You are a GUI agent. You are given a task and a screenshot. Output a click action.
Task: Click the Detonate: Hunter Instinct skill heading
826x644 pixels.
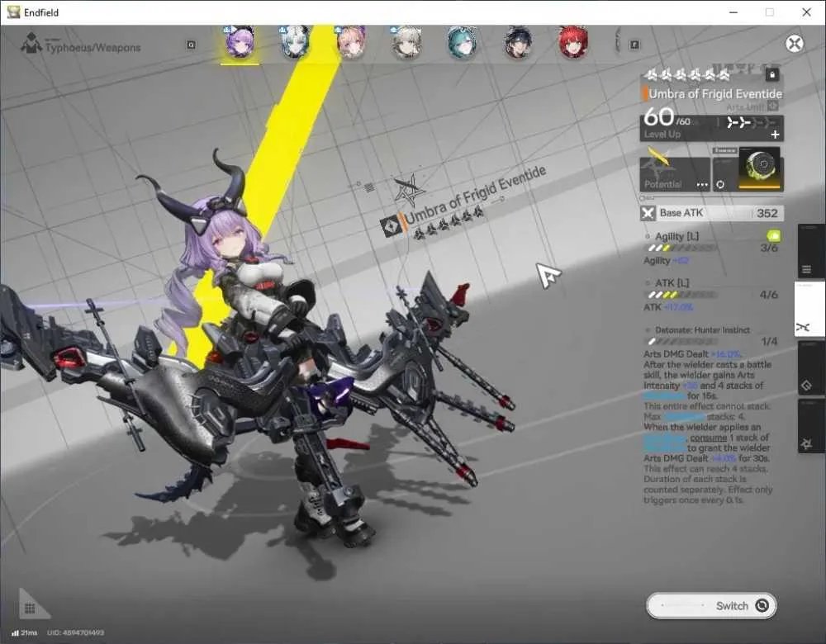coord(702,330)
